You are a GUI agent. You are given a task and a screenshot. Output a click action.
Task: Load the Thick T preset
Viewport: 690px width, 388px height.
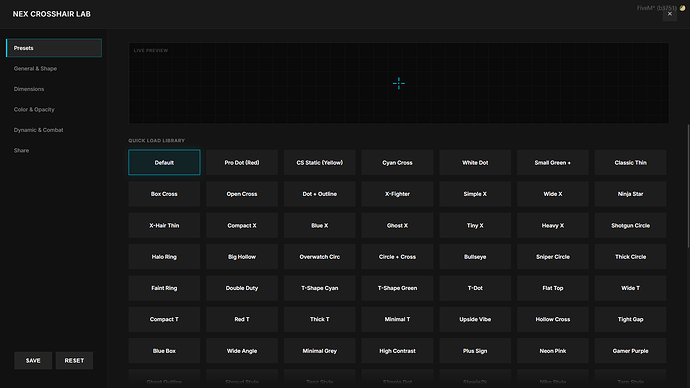pos(319,319)
